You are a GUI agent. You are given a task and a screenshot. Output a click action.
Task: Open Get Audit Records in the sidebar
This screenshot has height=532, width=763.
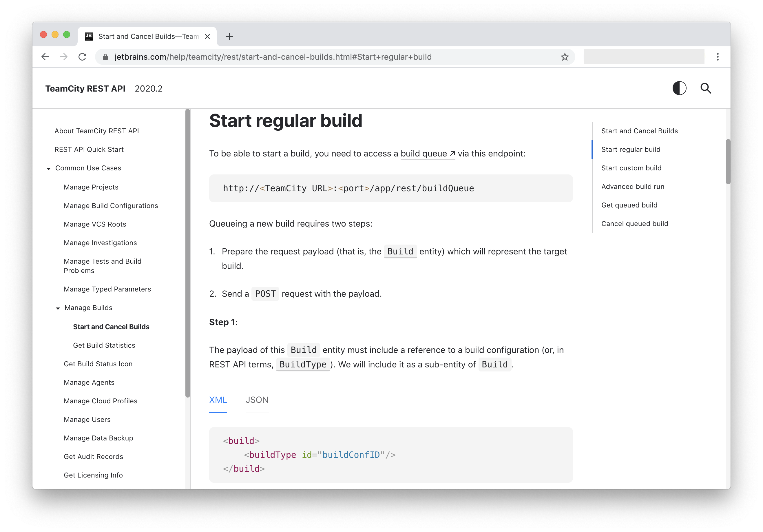[93, 457]
